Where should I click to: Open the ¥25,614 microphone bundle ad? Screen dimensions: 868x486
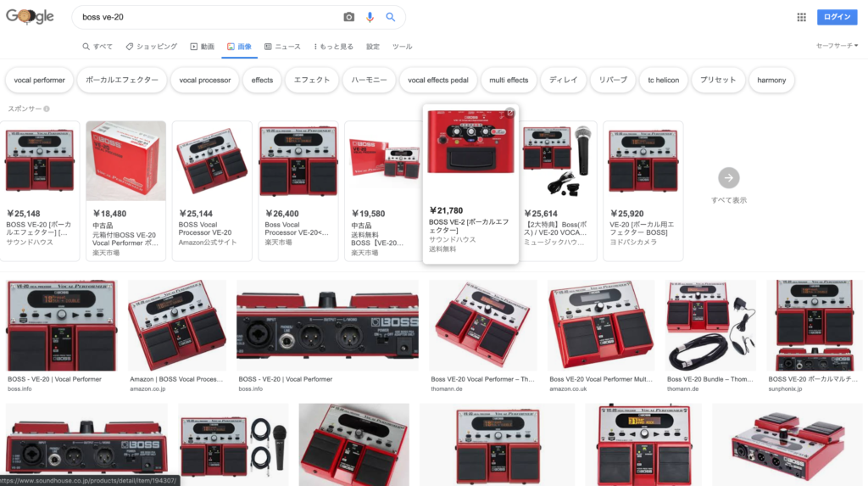point(558,191)
